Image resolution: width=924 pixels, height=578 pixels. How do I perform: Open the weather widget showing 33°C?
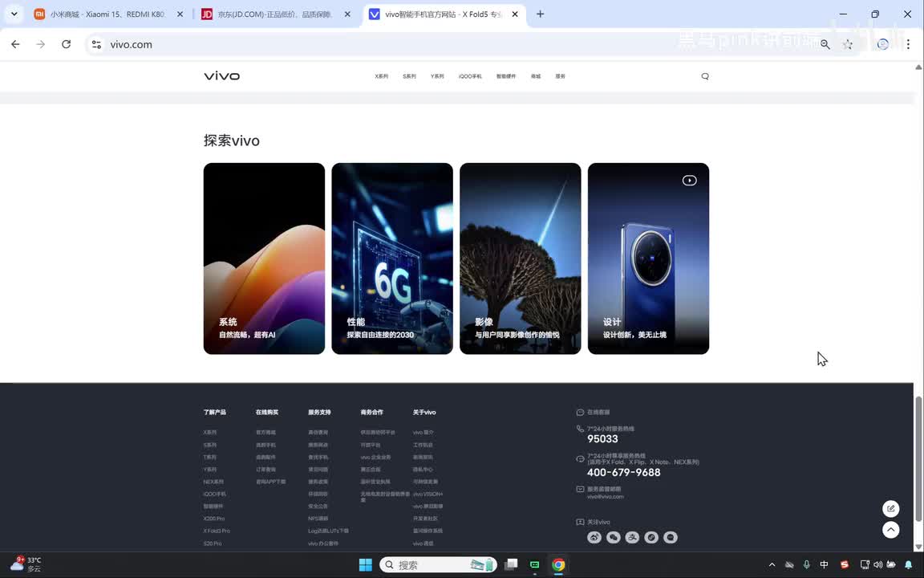pos(26,564)
